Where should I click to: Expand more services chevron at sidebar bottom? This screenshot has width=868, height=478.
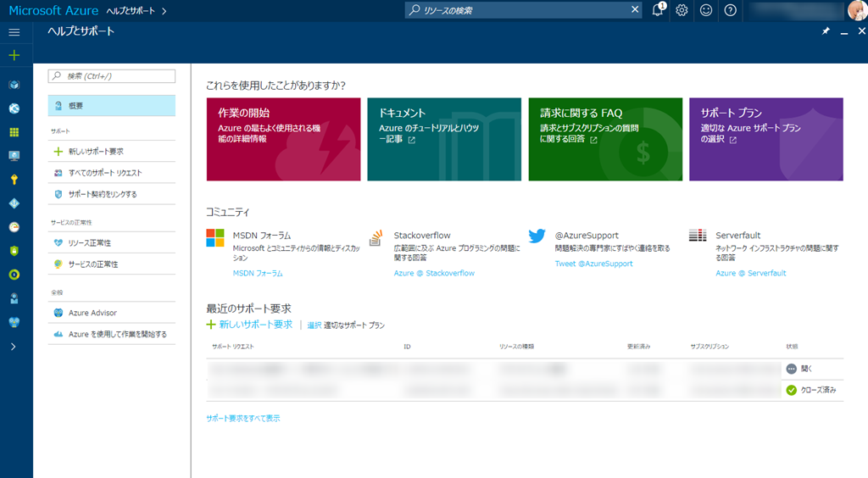point(14,347)
